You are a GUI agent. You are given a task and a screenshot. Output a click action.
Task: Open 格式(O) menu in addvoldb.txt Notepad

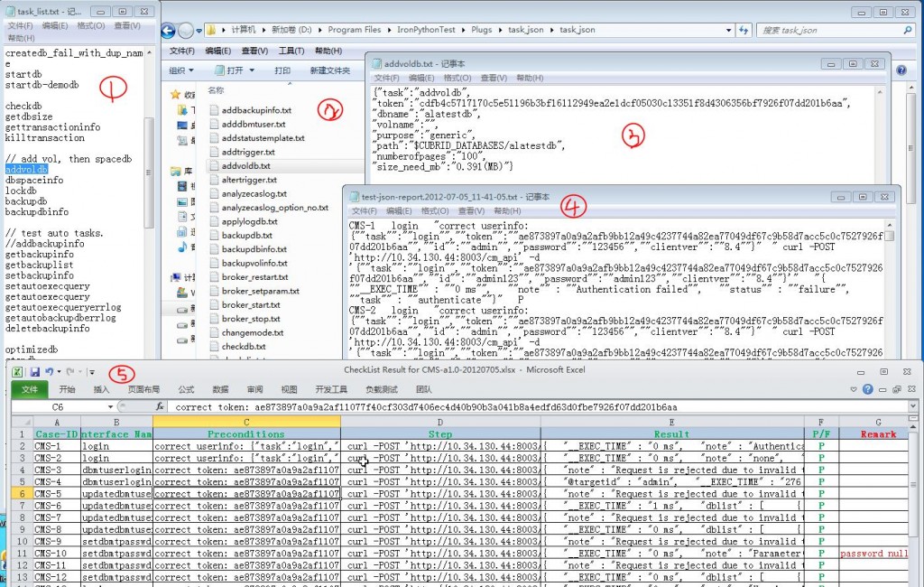point(457,79)
